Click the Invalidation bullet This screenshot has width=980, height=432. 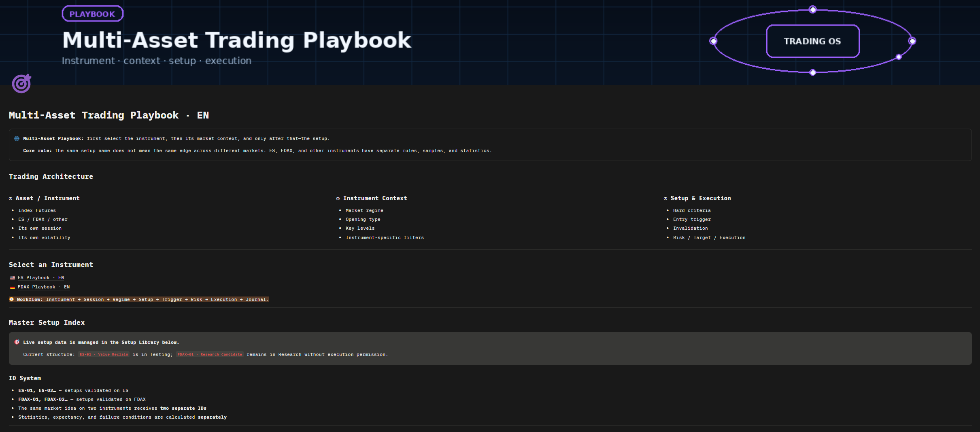[x=691, y=228]
